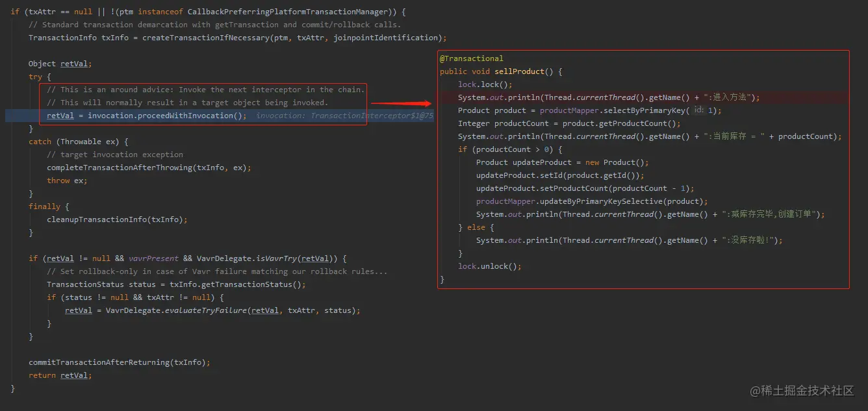Click 'if (productCount > 0) {' line
Viewport: 868px width, 411px height.
pos(510,149)
